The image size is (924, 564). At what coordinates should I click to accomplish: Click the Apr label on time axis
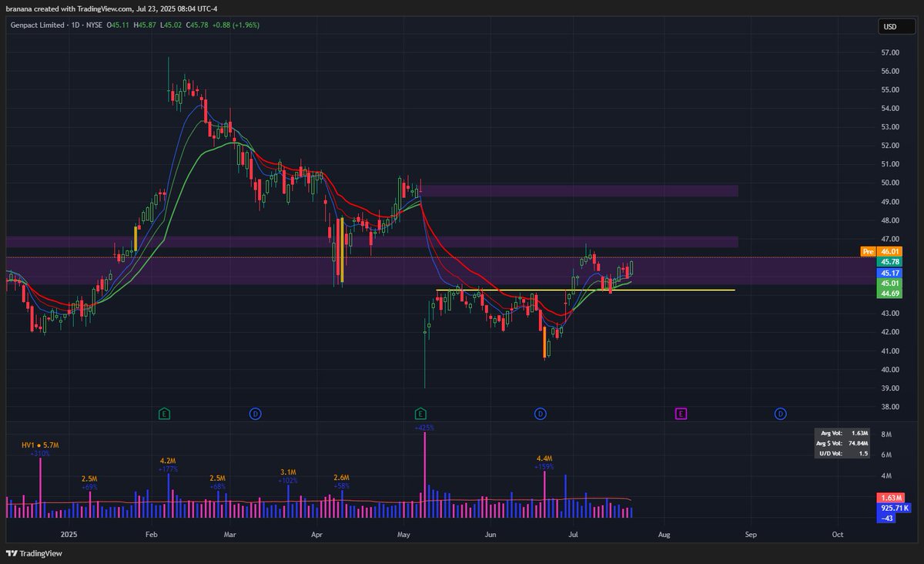point(317,534)
